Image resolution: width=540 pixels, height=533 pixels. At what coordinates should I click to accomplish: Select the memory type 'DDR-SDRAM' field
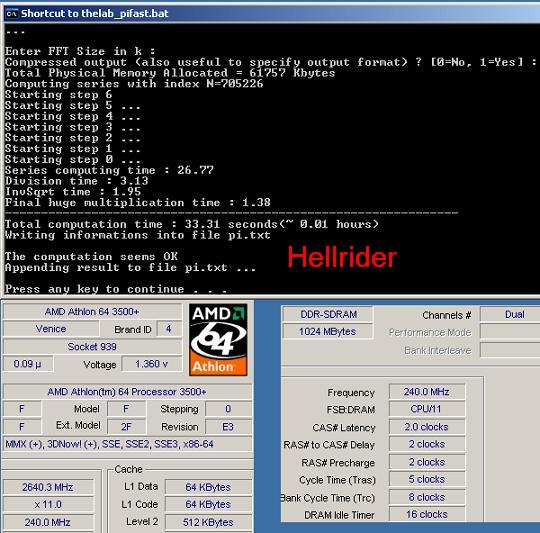pyautogui.click(x=328, y=314)
